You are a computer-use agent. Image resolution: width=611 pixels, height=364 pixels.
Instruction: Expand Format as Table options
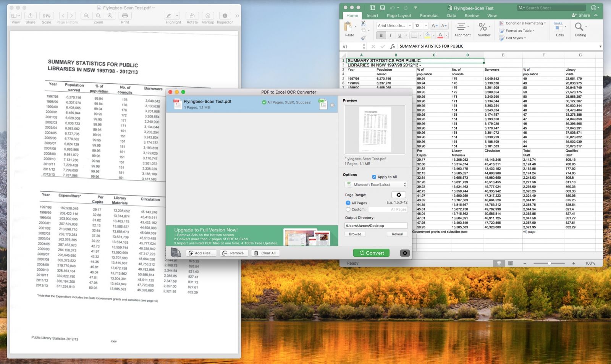[x=517, y=31]
